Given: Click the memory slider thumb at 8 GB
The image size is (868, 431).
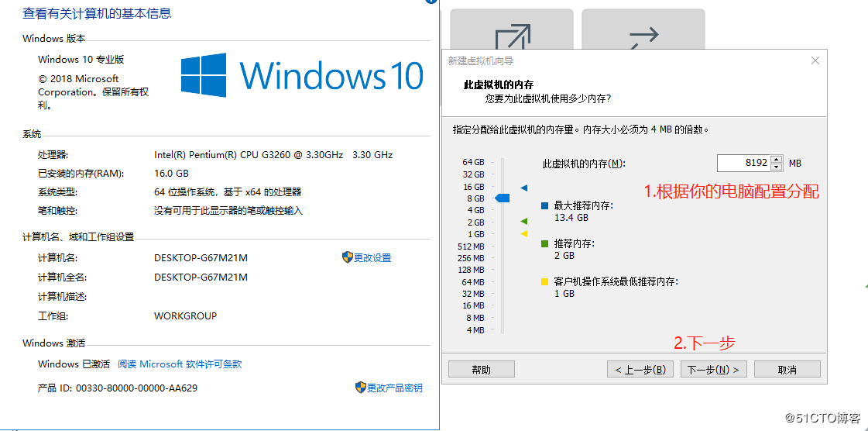Looking at the screenshot, I should [502, 198].
